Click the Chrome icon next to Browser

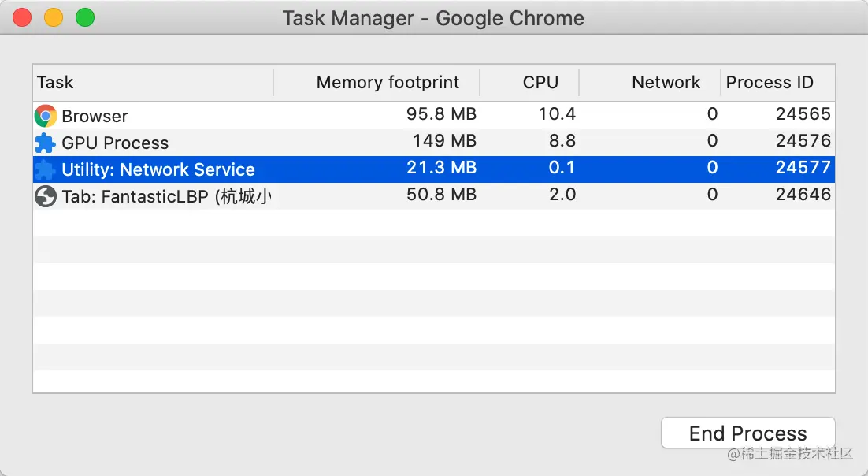[x=45, y=115]
